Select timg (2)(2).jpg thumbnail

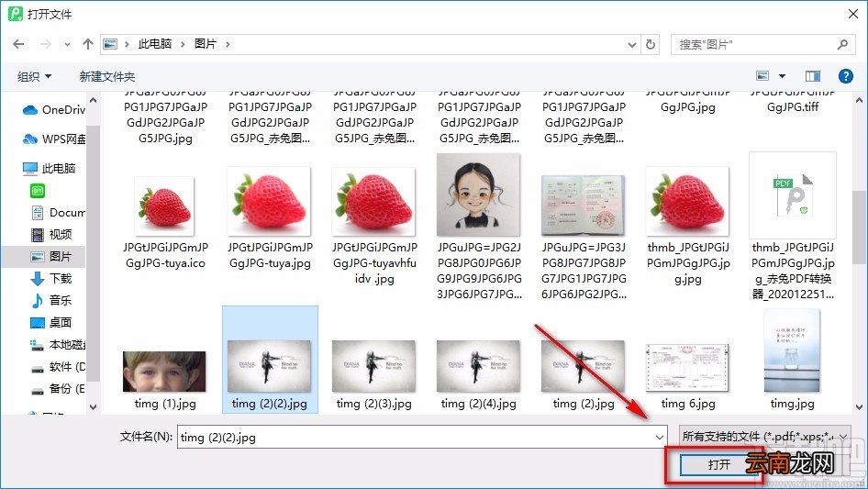pyautogui.click(x=270, y=367)
